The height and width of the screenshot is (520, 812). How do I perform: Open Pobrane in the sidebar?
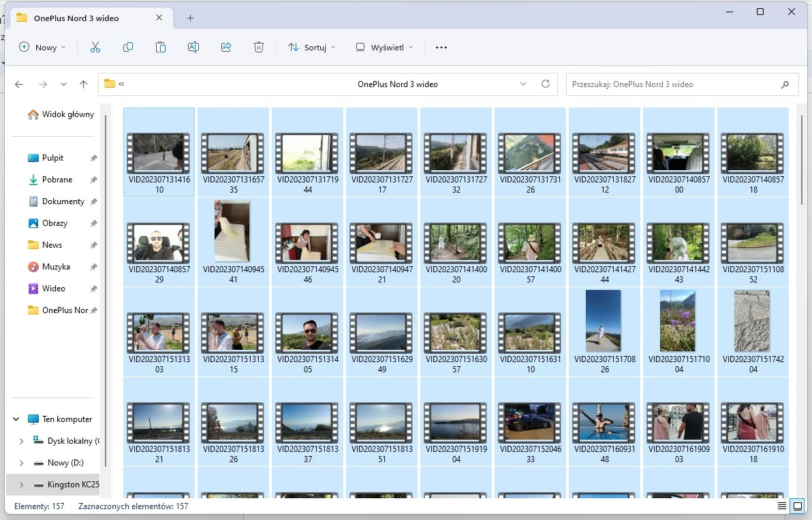[x=57, y=180]
